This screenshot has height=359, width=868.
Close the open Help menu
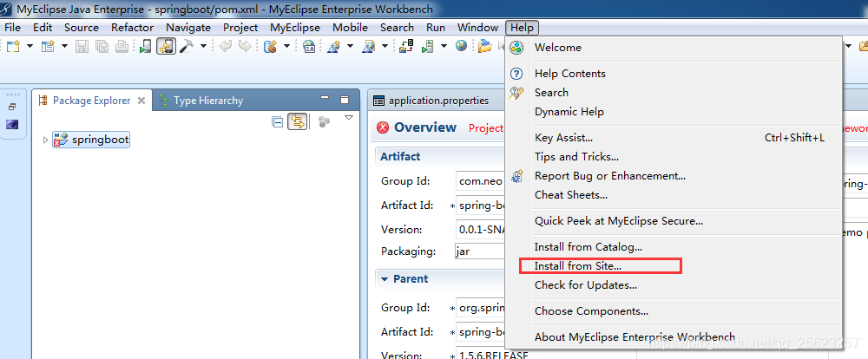click(x=522, y=27)
